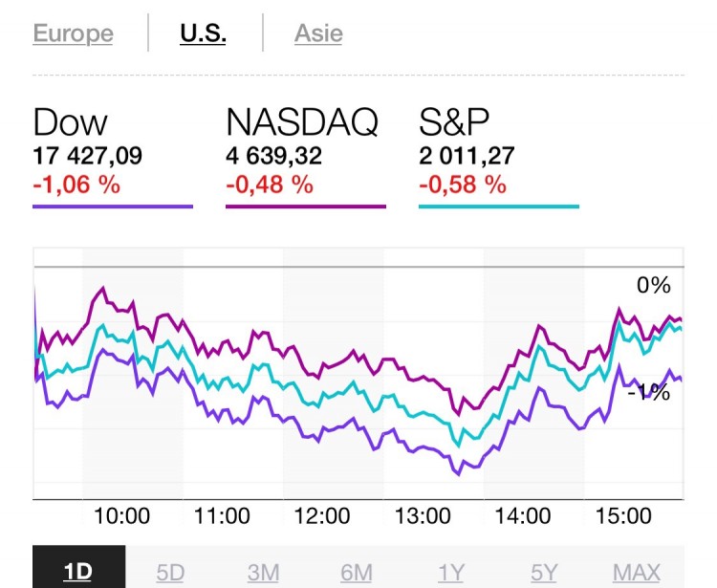Click the S&P -0,58 % change value
This screenshot has width=717, height=588.
pyautogui.click(x=463, y=185)
